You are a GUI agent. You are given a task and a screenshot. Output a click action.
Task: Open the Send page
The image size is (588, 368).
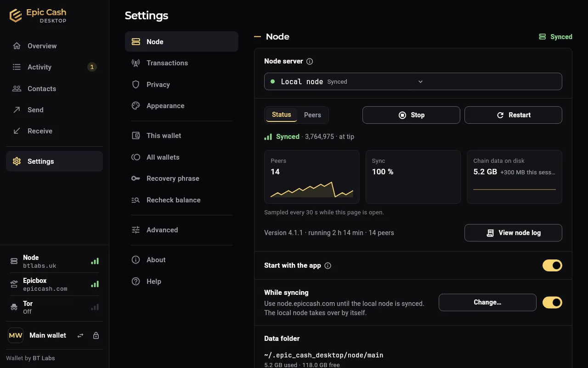click(54, 110)
